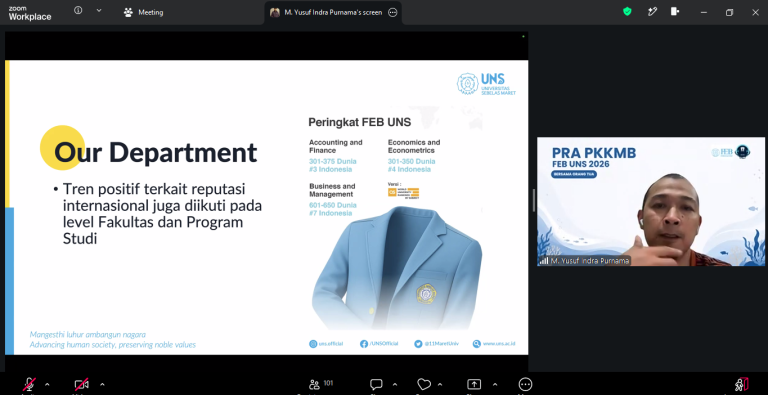Click the Zoom Workplace logo

coord(30,13)
